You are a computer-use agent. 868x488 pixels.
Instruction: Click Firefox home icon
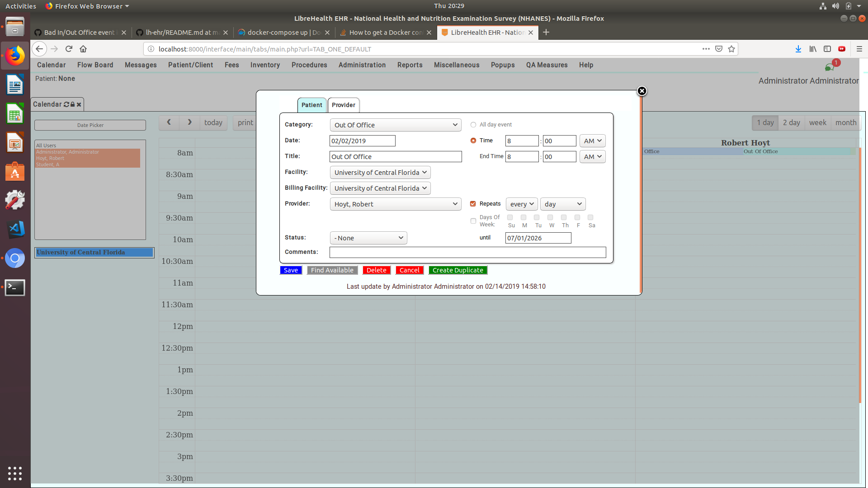point(83,49)
